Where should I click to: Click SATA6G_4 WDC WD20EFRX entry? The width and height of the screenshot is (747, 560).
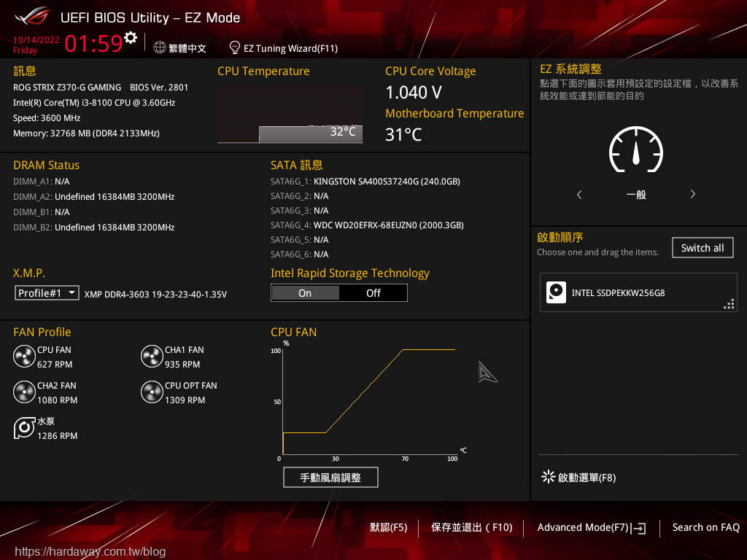368,225
